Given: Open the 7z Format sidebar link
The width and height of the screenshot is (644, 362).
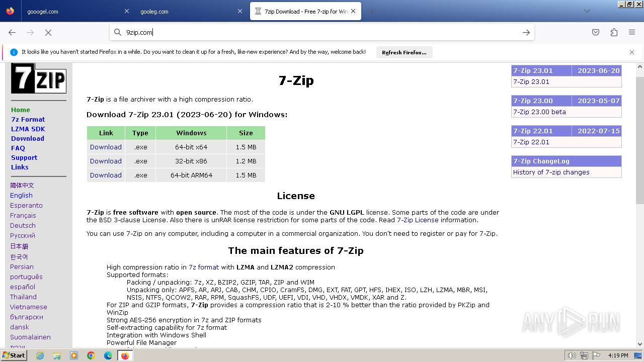Looking at the screenshot, I should (x=28, y=119).
